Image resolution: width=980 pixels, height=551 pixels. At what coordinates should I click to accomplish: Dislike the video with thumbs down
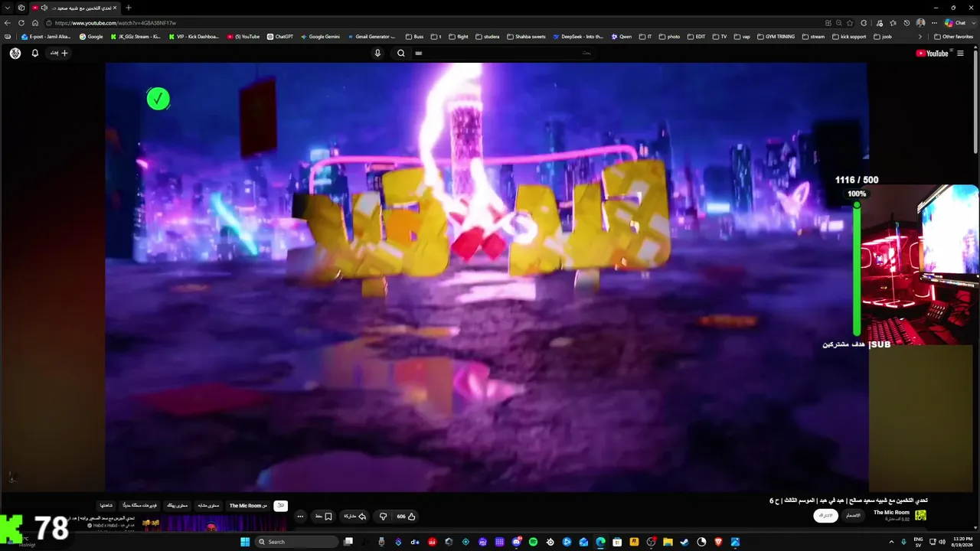pos(384,517)
